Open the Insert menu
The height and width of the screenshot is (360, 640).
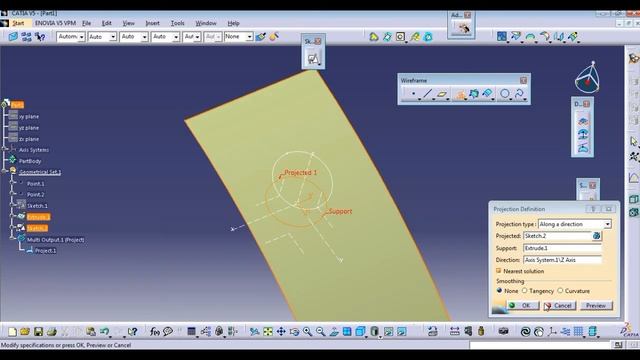tap(153, 23)
